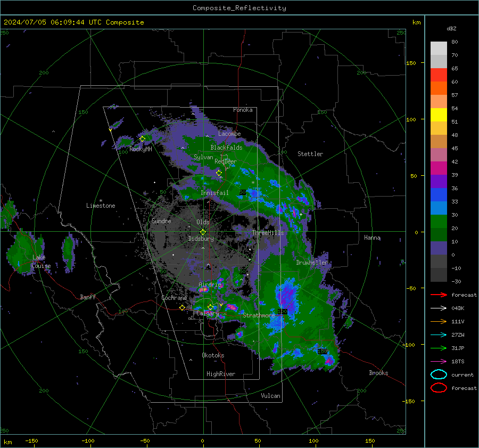Click the Drumheller city label

pos(312,263)
